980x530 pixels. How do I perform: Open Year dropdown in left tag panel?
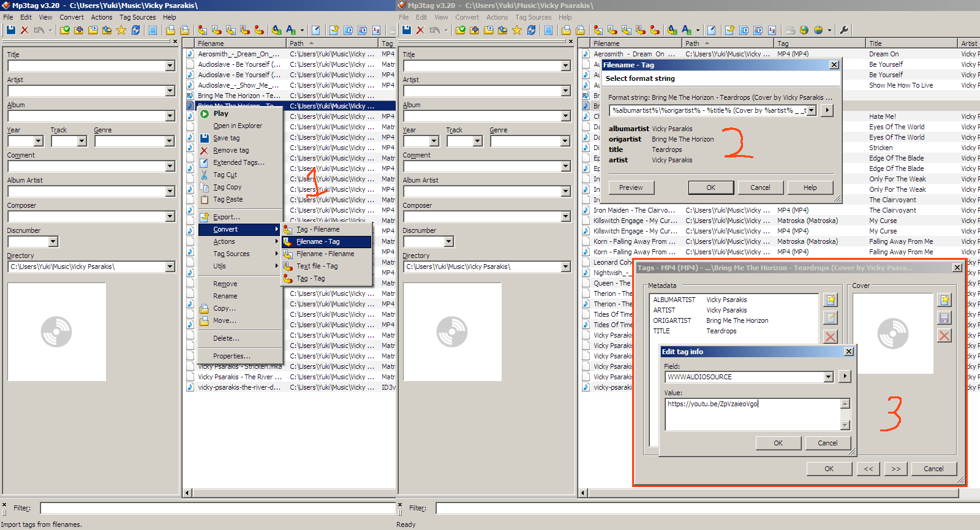(x=39, y=141)
